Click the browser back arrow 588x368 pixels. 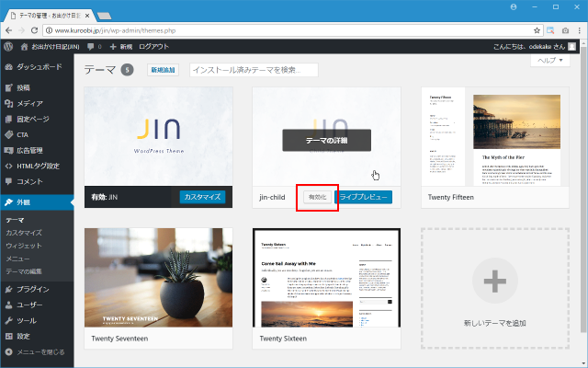pyautogui.click(x=9, y=30)
